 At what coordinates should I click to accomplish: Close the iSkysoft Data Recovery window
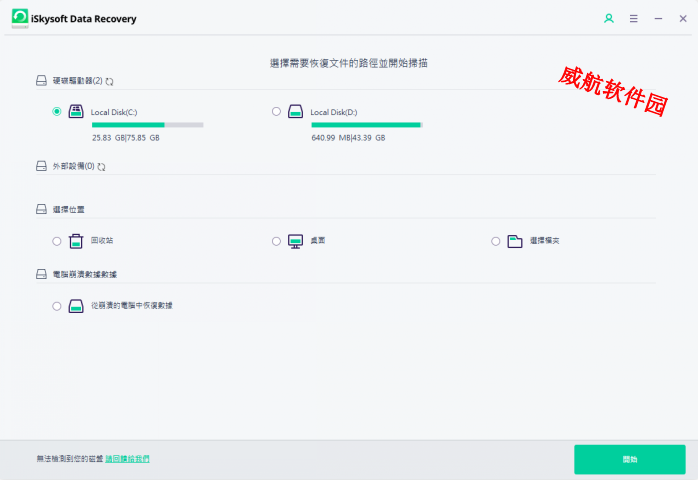(682, 19)
